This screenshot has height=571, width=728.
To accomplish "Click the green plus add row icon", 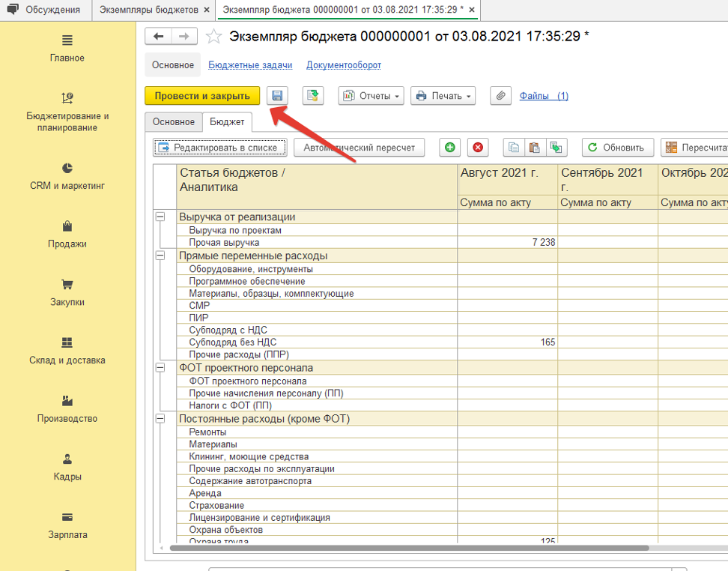I will coord(450,148).
